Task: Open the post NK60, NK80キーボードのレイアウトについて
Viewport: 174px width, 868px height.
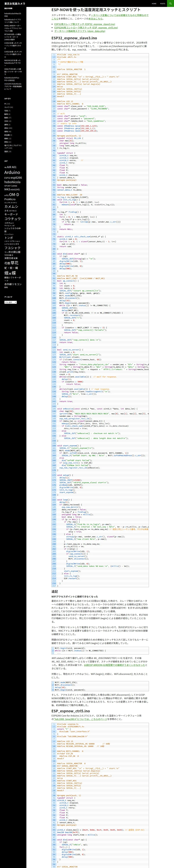Action: click(x=13, y=28)
